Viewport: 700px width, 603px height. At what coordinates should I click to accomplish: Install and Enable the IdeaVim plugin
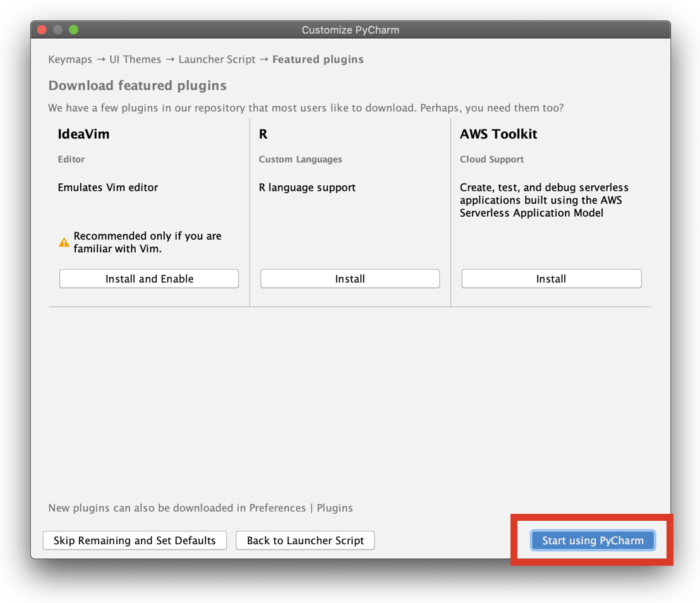[149, 279]
